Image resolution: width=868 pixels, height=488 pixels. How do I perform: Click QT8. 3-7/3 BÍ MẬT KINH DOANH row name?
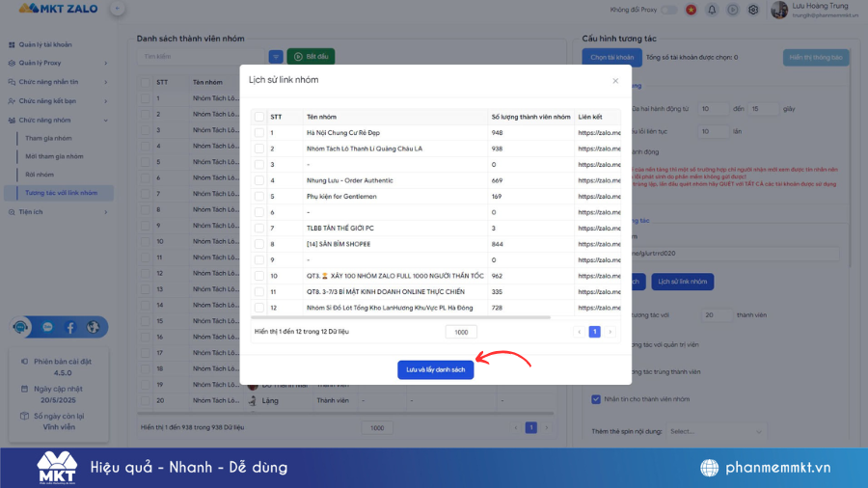click(x=385, y=291)
